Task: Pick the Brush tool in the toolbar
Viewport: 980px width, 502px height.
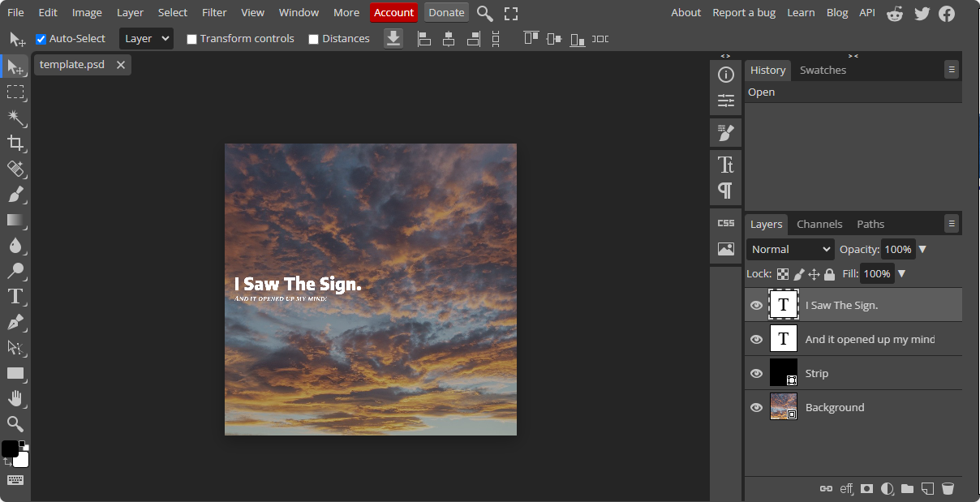Action: (15, 195)
